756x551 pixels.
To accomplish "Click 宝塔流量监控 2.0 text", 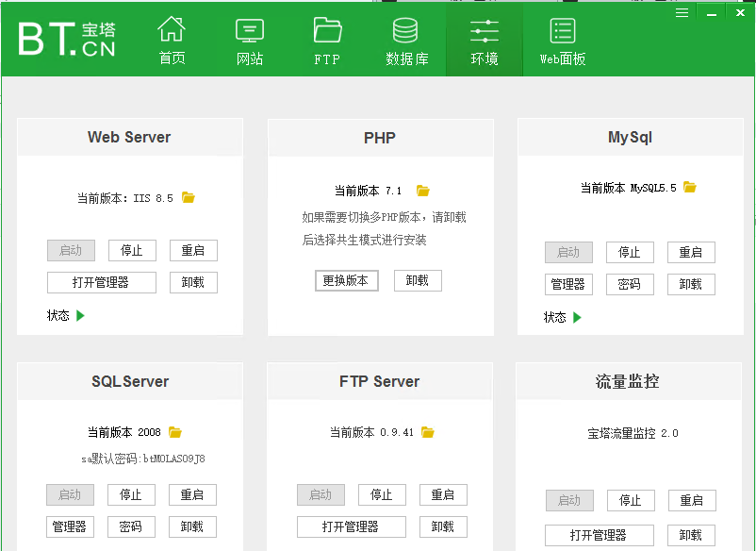I will click(x=633, y=433).
